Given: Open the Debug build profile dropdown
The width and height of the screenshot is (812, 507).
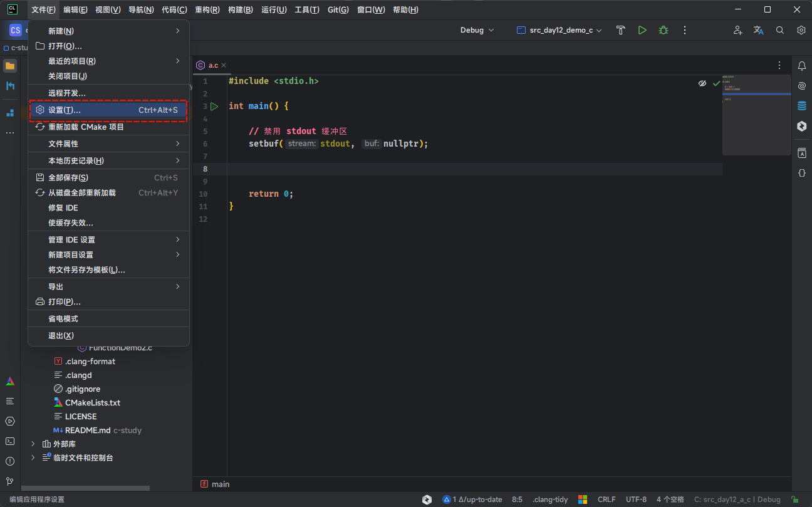Looking at the screenshot, I should (477, 30).
